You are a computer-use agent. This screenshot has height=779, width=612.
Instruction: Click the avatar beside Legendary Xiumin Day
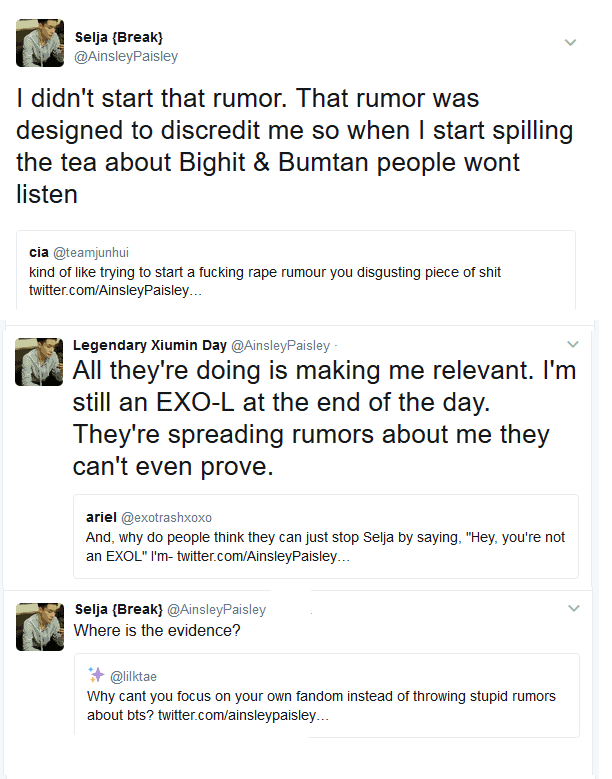click(40, 361)
